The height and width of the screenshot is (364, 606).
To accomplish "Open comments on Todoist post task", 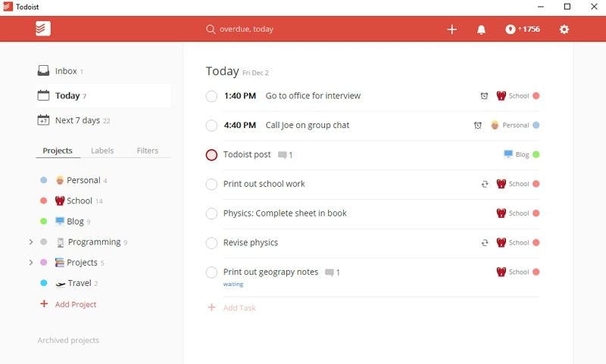I will click(x=285, y=155).
